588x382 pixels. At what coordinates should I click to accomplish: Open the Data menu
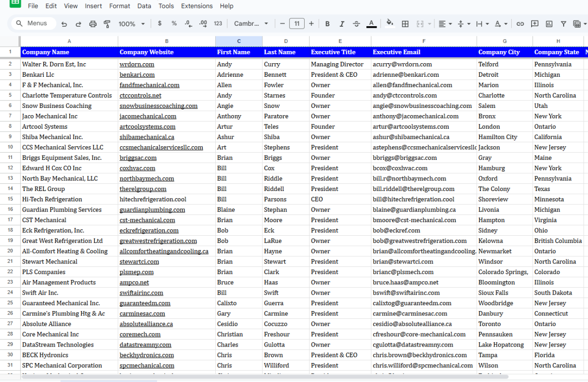coord(144,6)
